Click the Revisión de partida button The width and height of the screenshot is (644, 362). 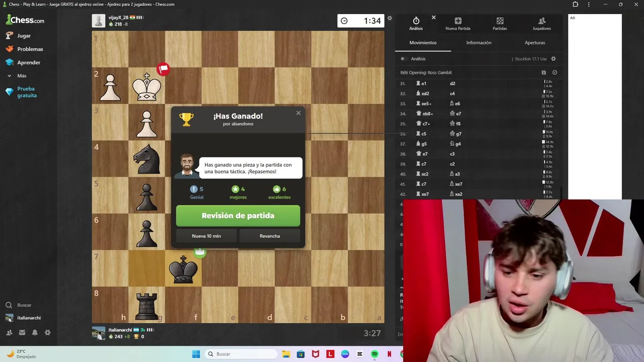pos(238,216)
